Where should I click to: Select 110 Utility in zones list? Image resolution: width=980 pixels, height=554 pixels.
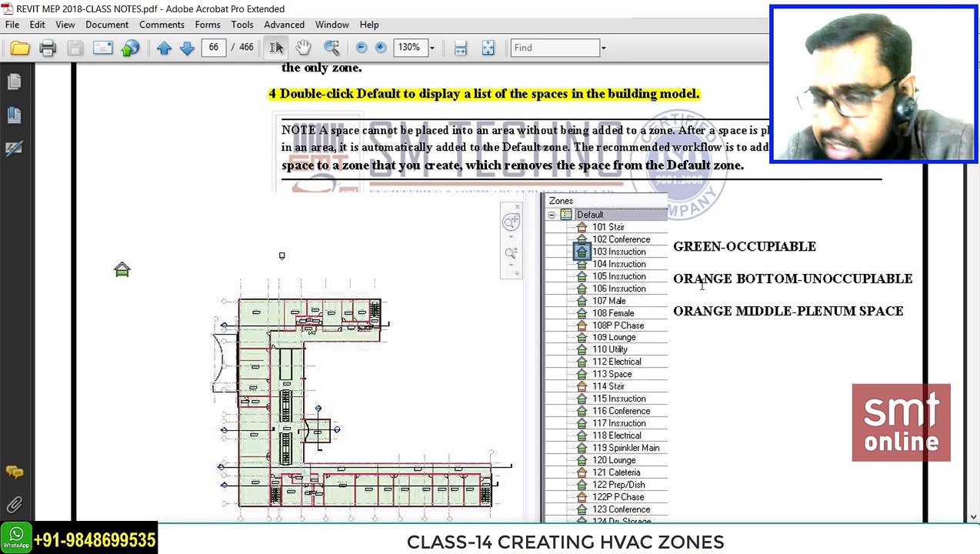610,349
